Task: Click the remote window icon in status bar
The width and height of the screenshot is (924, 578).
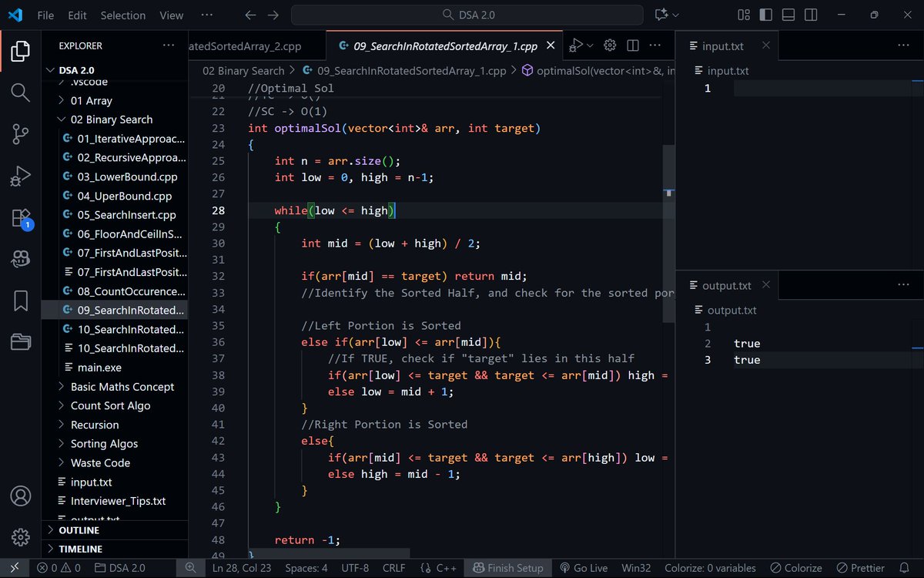Action: (x=14, y=568)
